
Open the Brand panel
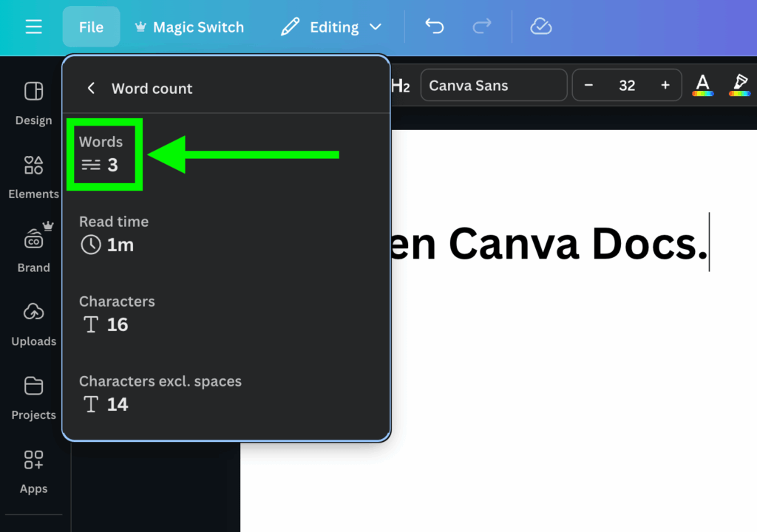pos(33,248)
